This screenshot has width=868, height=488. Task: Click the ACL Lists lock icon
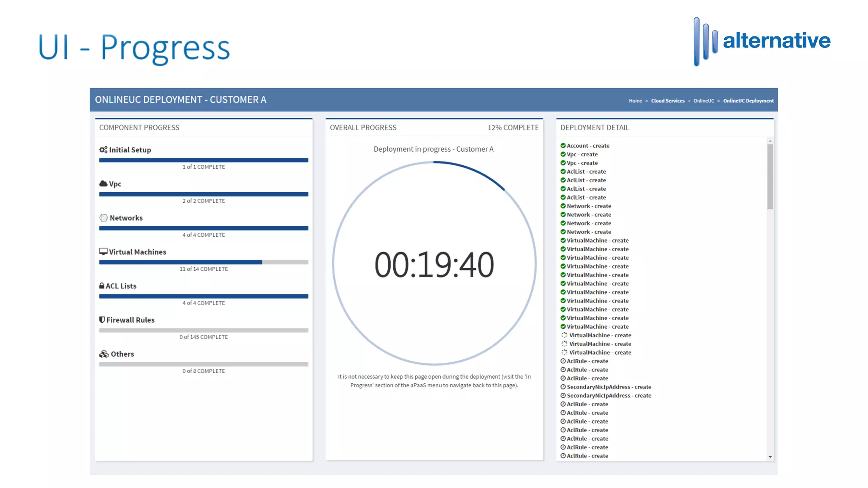click(x=102, y=286)
